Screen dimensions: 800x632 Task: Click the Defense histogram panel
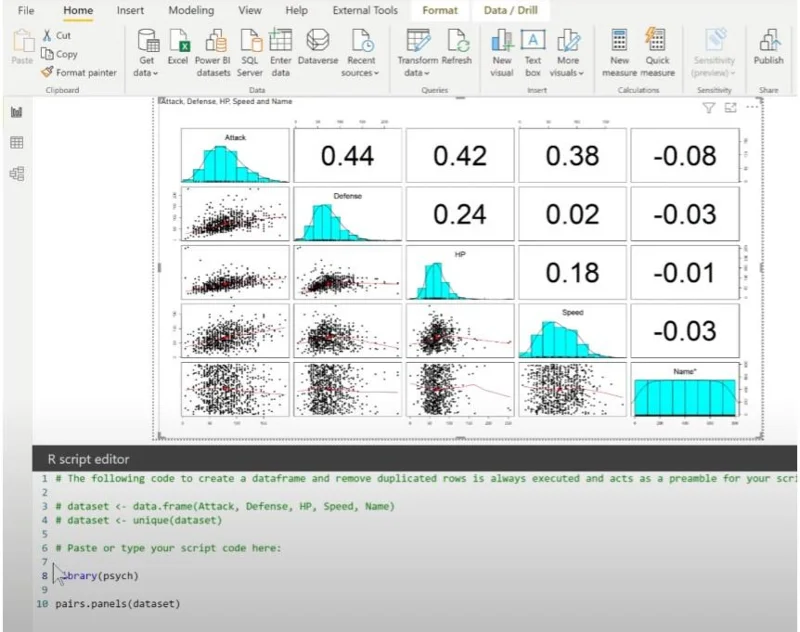[347, 214]
